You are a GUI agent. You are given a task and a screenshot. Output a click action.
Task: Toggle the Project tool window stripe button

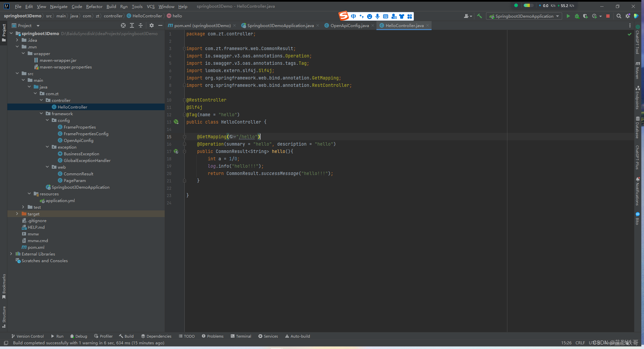pos(4,32)
